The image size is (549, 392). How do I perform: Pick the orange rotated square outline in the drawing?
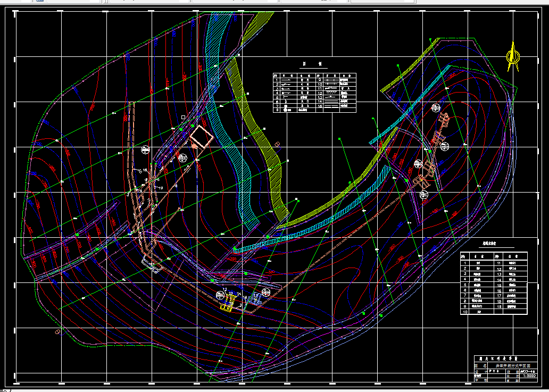[x=202, y=137]
